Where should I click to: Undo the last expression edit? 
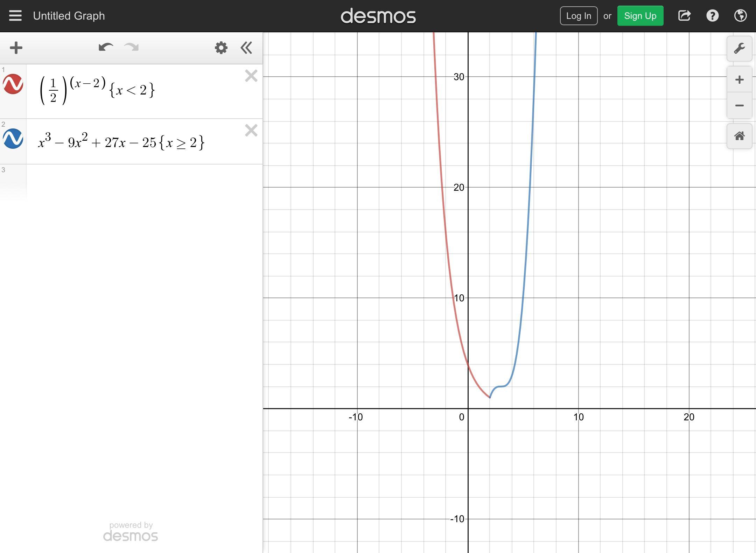(x=106, y=48)
